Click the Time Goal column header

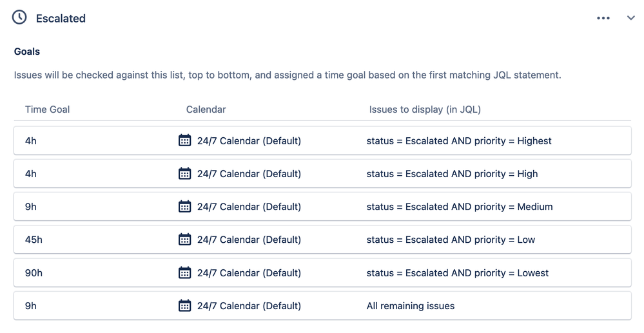click(x=47, y=109)
